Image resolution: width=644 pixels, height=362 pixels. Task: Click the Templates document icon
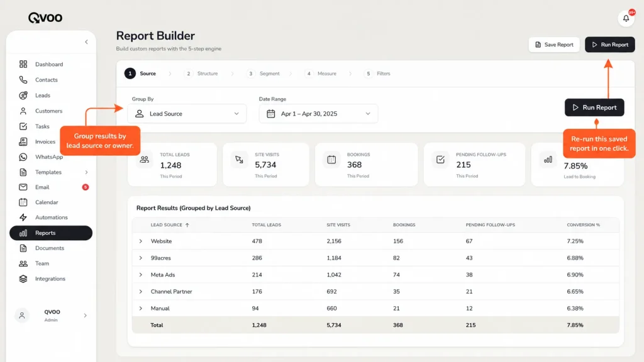tap(23, 172)
